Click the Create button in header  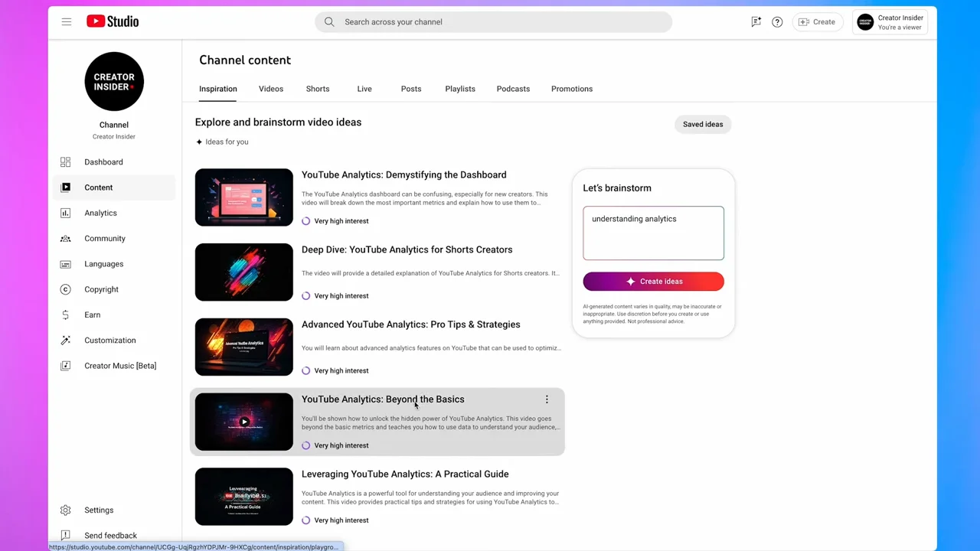pos(818,22)
